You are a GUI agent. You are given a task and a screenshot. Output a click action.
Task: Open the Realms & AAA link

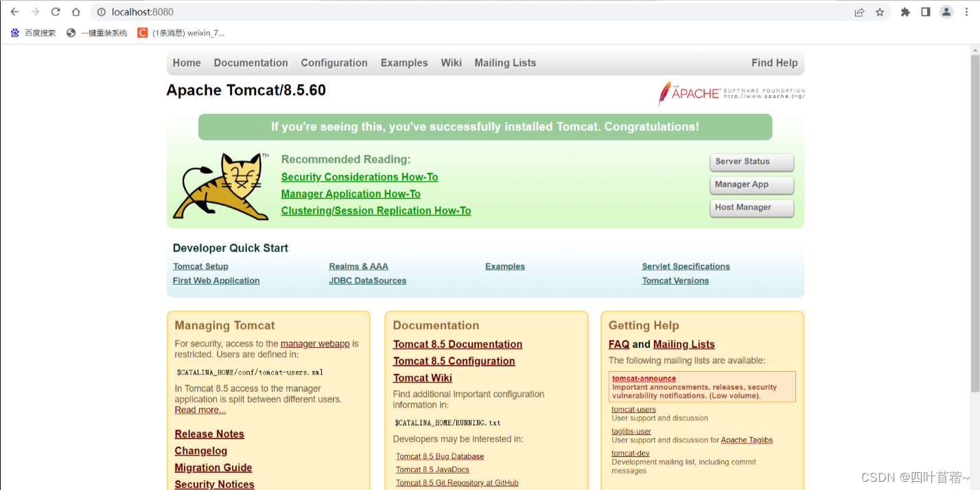(x=358, y=266)
